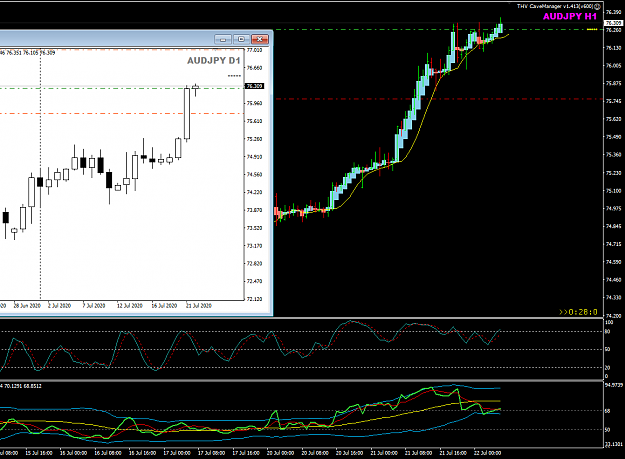Click the 74.715 price on H1 scale
Image resolution: width=625 pixels, height=459 pixels.
[613, 244]
